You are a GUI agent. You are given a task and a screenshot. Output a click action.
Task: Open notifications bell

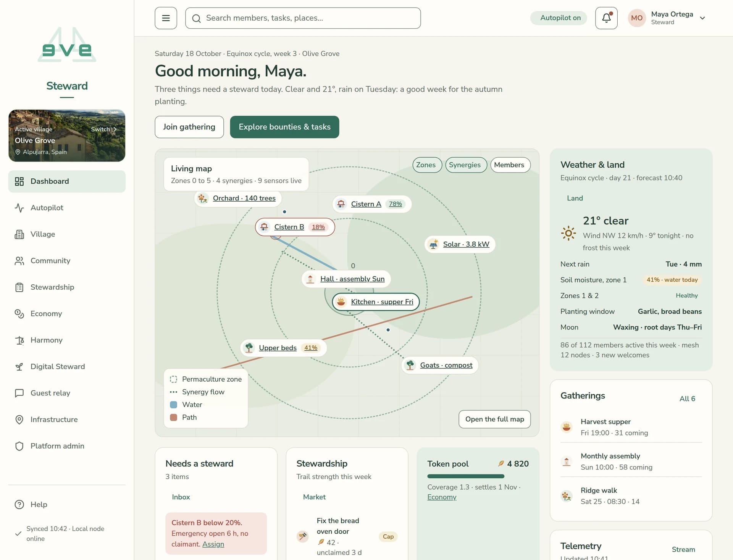click(x=606, y=18)
